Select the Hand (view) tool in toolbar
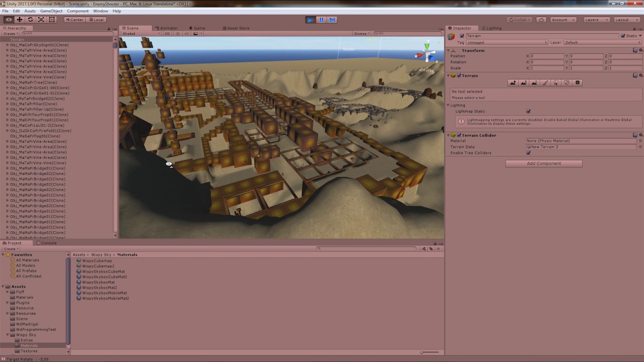Screen dimensions: 644x362 (x=9, y=20)
